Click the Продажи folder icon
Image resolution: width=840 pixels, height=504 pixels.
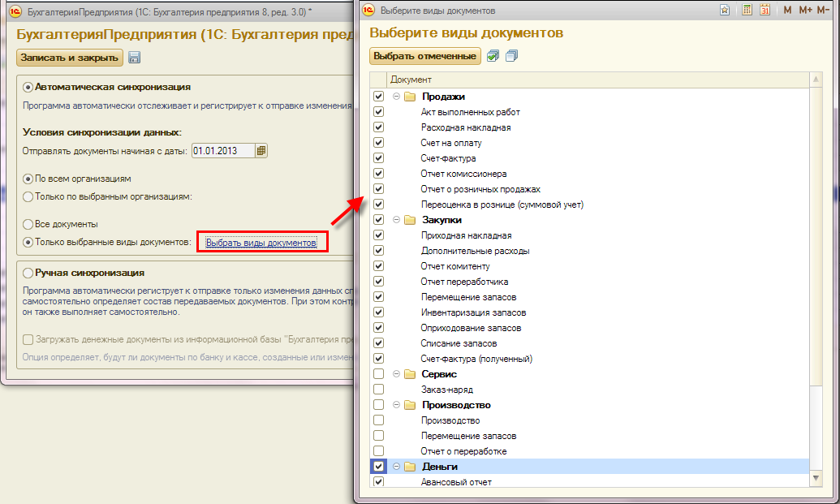tap(410, 97)
